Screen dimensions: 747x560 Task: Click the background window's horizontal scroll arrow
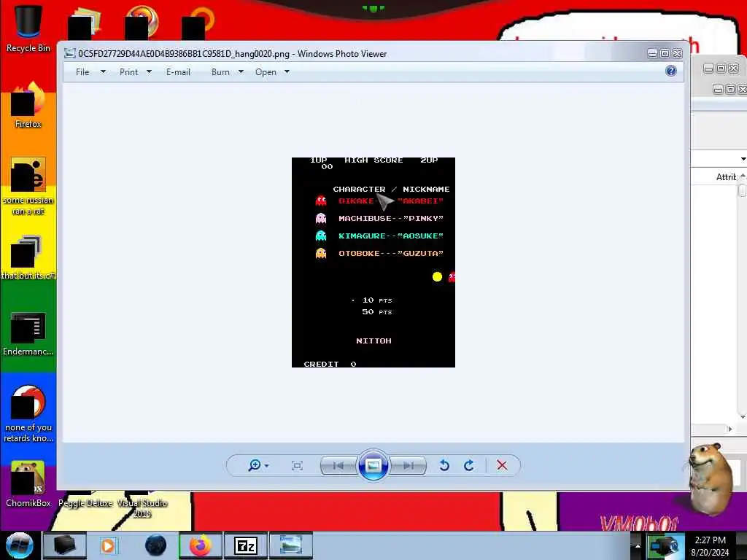(x=729, y=429)
